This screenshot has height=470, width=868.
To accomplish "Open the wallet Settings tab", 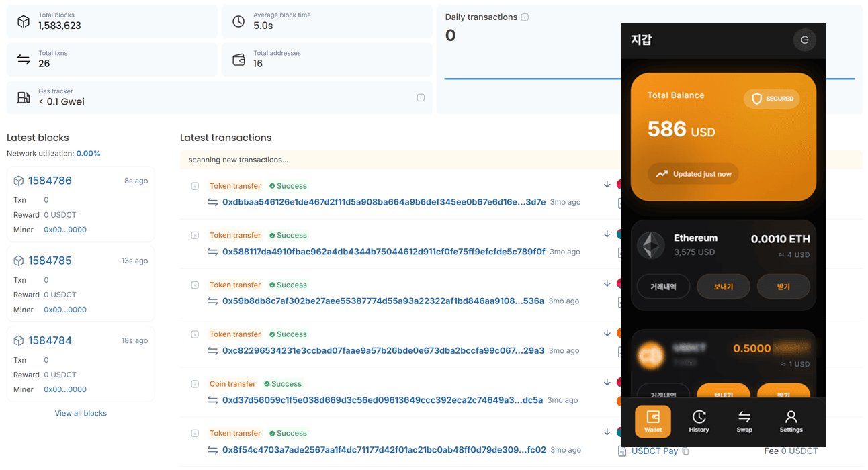I will pyautogui.click(x=791, y=421).
